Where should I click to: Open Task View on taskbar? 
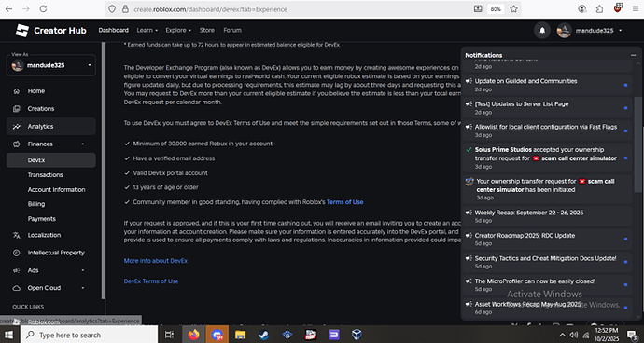169,335
